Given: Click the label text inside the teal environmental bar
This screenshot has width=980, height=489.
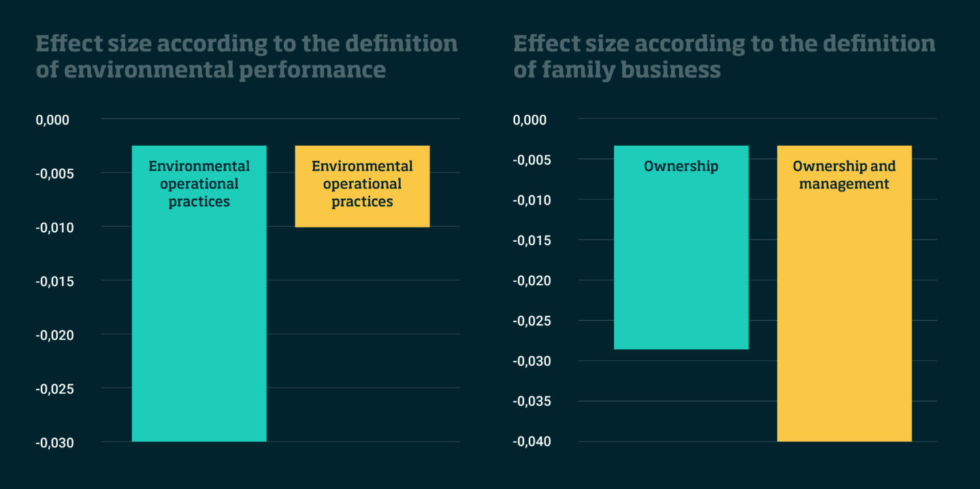Looking at the screenshot, I should point(199,184).
